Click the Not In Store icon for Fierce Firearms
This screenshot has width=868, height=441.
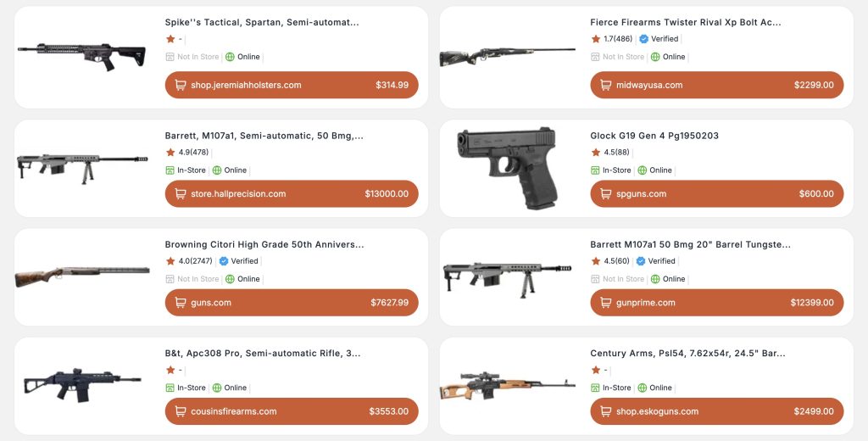(x=596, y=57)
